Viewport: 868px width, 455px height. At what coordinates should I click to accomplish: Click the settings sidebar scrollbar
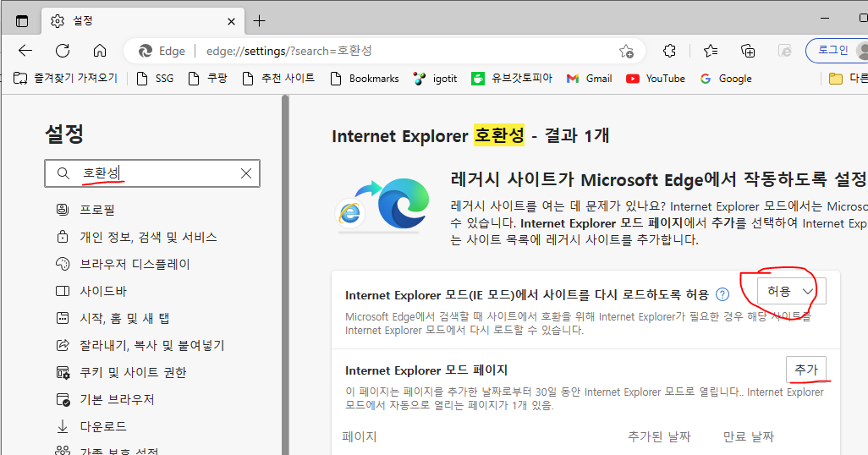click(x=285, y=275)
